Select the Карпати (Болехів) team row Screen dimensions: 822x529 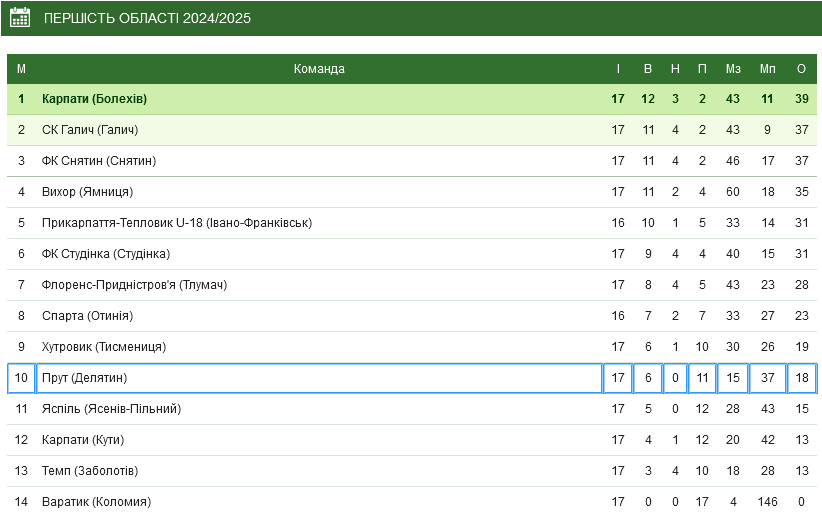412,99
